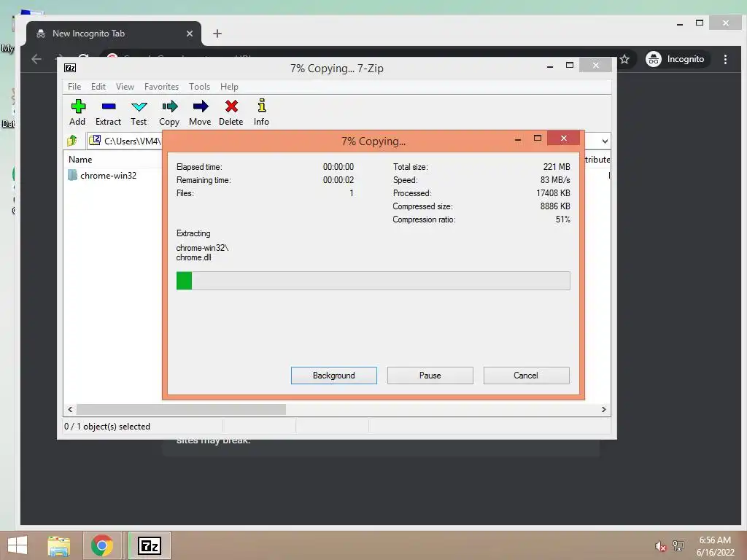Viewport: 747px width, 560px height.
Task: Click the '17408 KB' processed value
Action: pos(553,192)
